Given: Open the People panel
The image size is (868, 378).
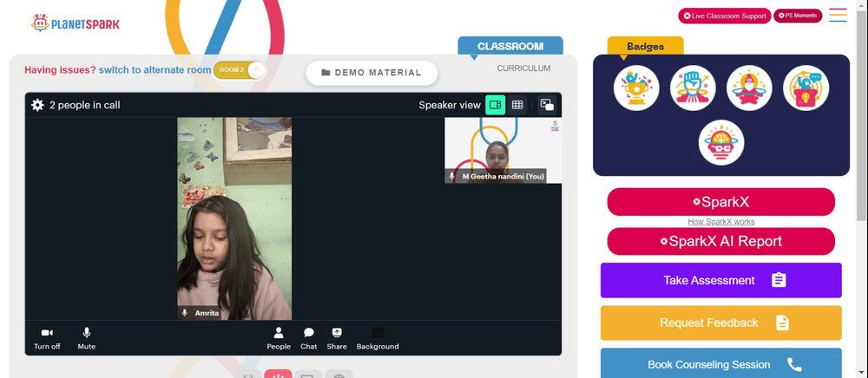Looking at the screenshot, I should [x=279, y=339].
